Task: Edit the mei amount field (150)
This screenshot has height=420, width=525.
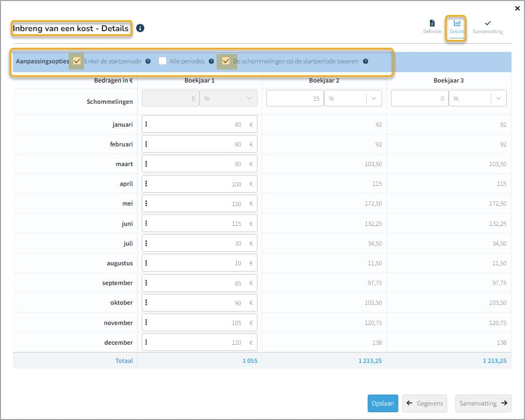Action: pos(199,203)
